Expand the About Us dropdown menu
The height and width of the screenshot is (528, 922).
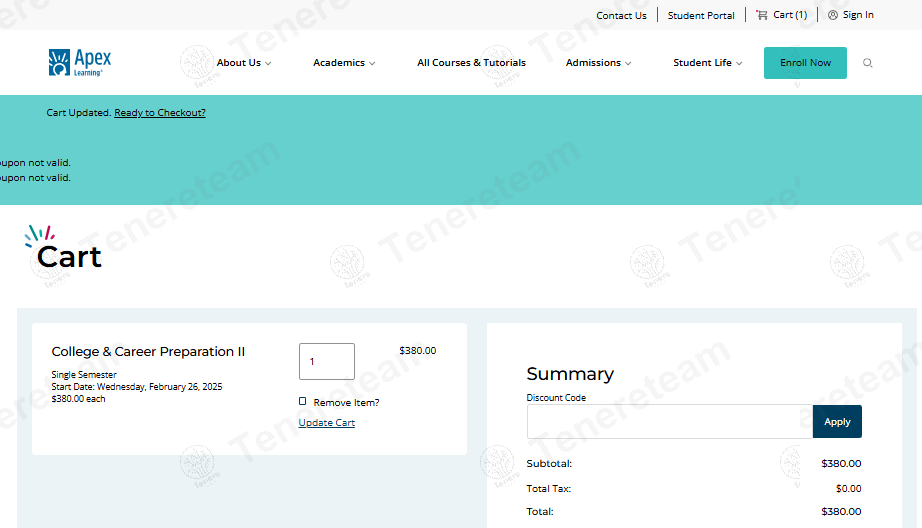(x=243, y=63)
